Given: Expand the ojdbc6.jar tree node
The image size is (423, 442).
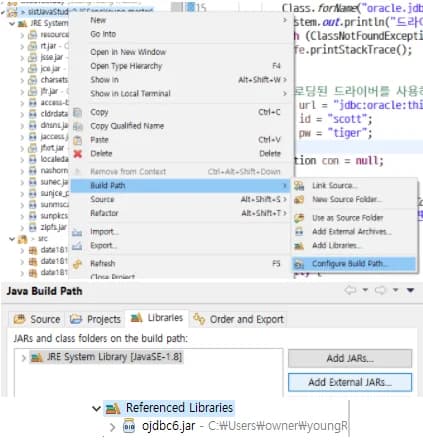Looking at the screenshot, I should [112, 427].
